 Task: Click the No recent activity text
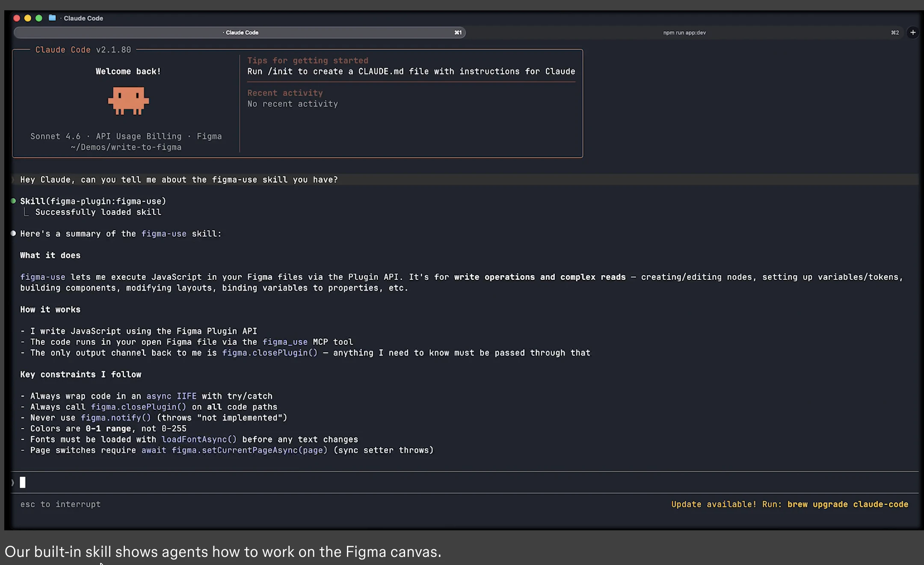293,104
